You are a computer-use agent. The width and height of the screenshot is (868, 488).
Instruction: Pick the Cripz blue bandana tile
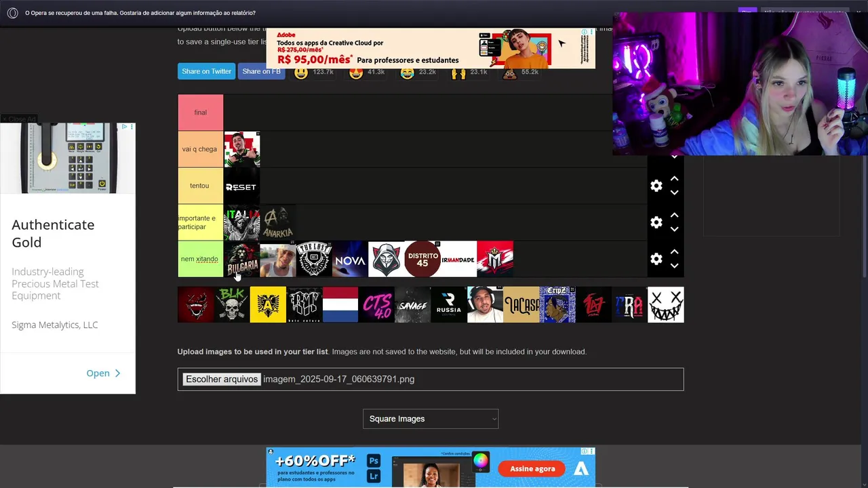(x=557, y=304)
